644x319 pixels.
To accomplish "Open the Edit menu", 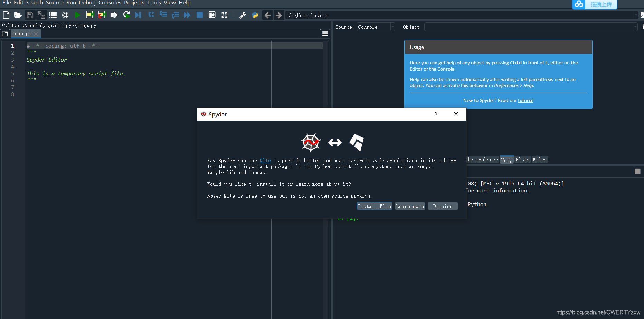I will pyautogui.click(x=19, y=3).
